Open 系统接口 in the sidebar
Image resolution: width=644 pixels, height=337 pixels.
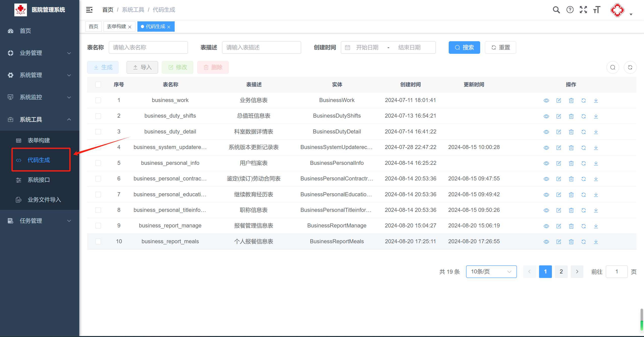point(39,180)
